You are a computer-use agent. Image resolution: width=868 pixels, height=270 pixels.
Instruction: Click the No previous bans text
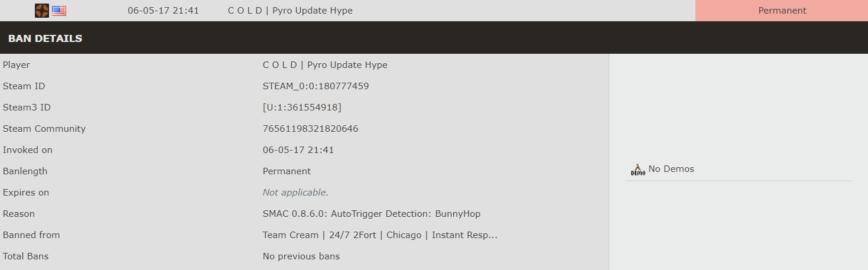pos(301,256)
